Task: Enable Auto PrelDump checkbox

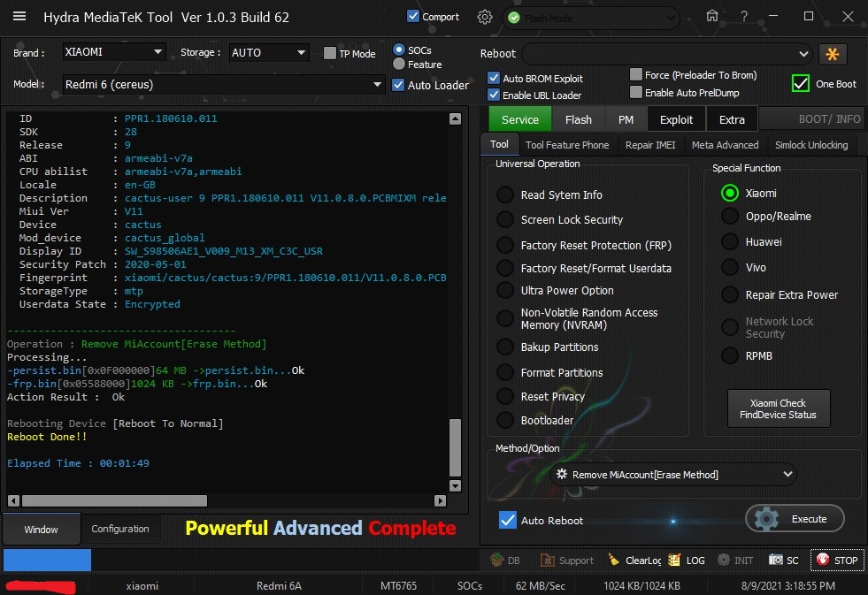Action: pos(636,92)
